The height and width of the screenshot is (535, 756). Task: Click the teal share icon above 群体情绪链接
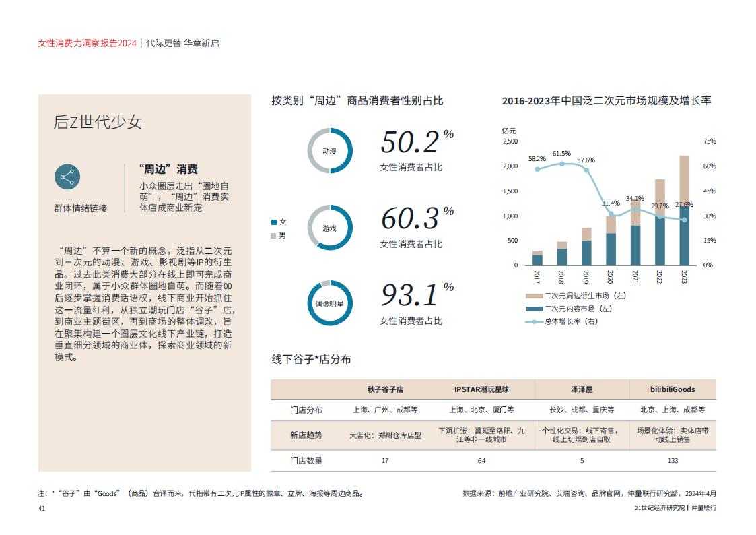click(67, 177)
